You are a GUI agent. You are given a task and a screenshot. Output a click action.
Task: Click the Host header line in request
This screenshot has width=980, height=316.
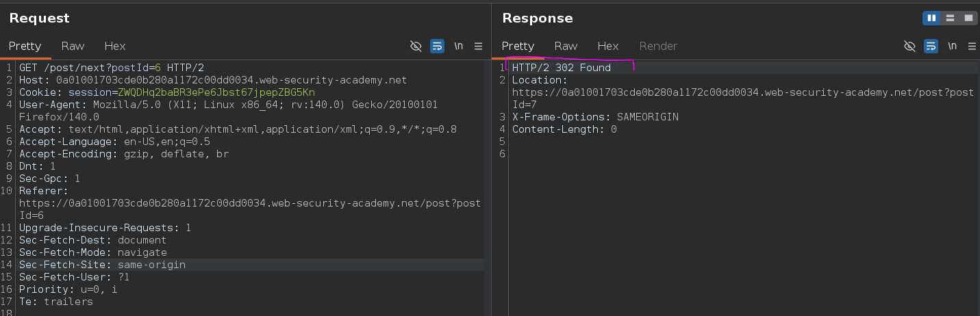click(213, 80)
